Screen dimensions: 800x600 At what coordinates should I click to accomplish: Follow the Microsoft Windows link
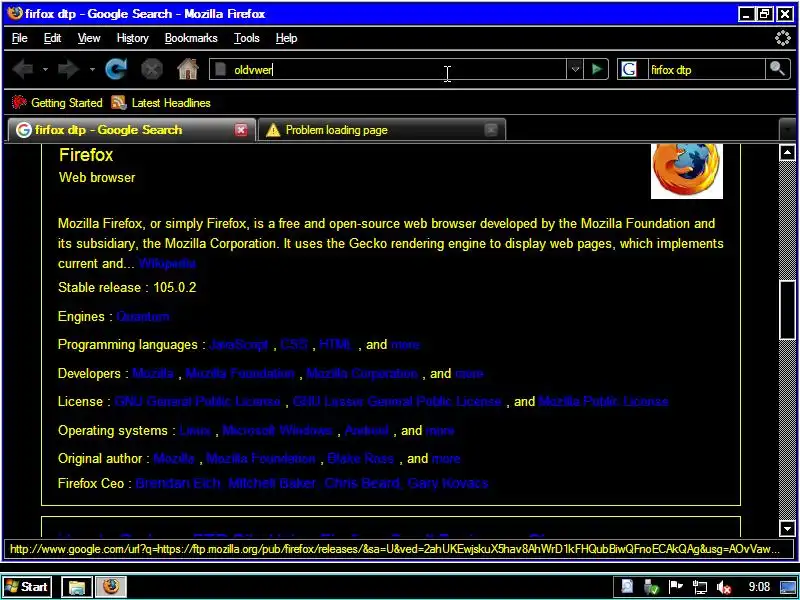point(278,431)
